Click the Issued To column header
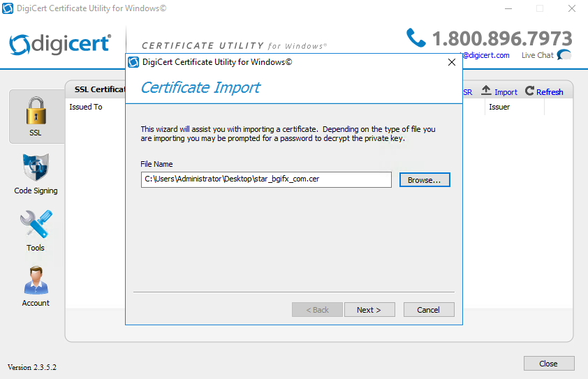Viewport: 588px width, 379px height. point(86,107)
